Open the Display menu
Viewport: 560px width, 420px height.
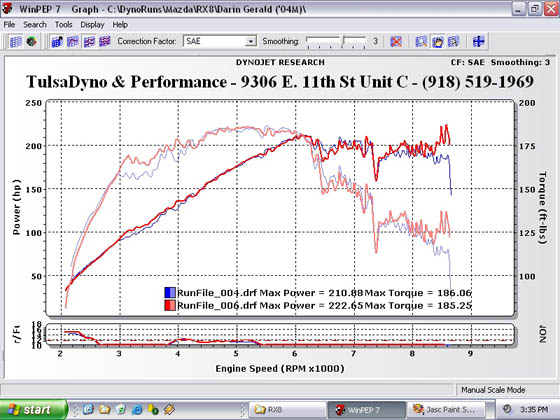(92, 25)
